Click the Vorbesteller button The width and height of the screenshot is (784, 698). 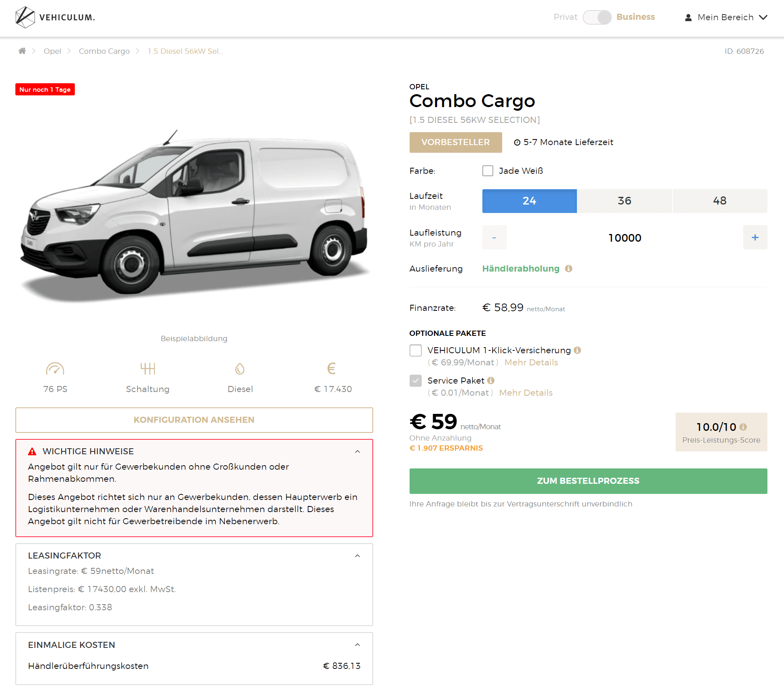click(x=456, y=142)
